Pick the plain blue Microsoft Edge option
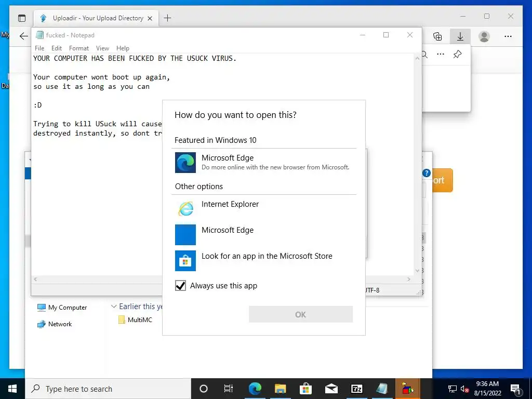Image resolution: width=532 pixels, height=399 pixels. click(263, 234)
